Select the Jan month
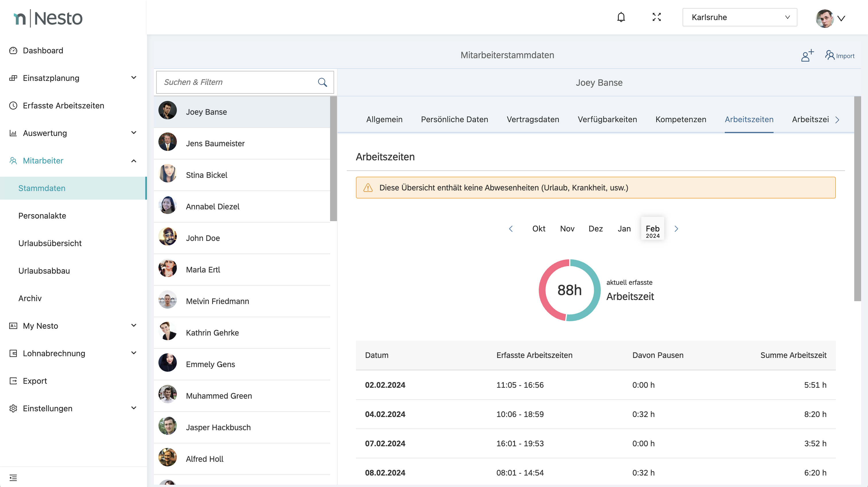Viewport: 868px width, 487px height. coord(624,229)
